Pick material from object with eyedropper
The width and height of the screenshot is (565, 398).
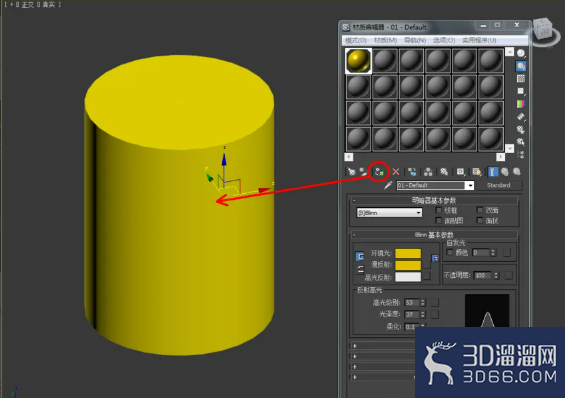point(388,185)
